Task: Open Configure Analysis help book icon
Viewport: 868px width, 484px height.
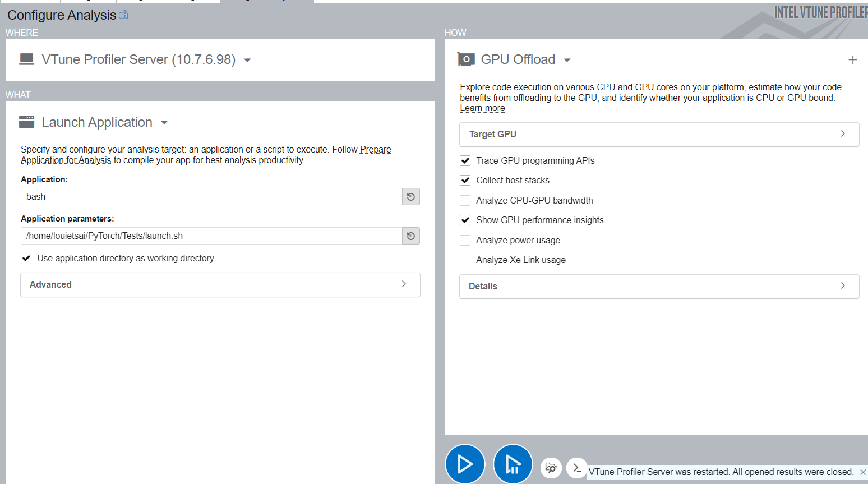Action: 123,15
